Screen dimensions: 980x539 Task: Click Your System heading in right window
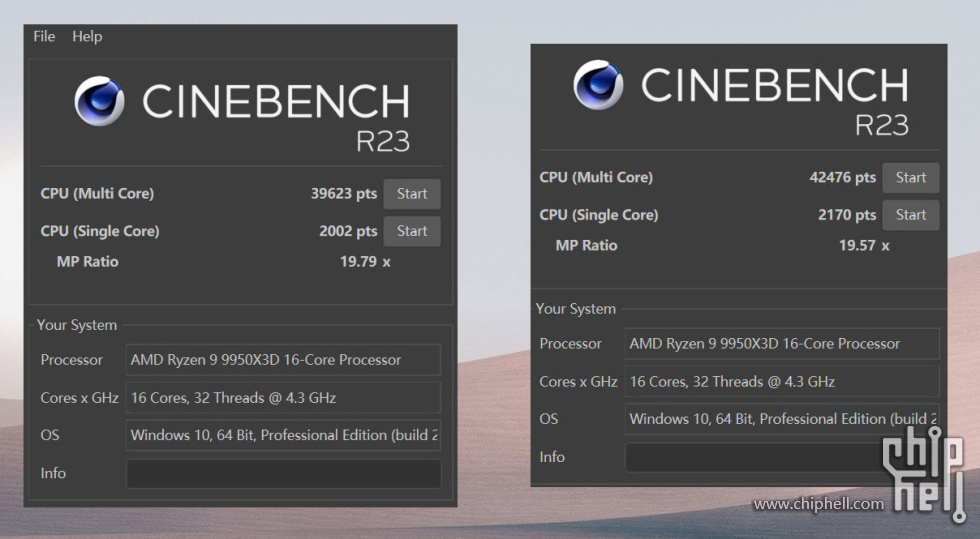[x=576, y=309]
